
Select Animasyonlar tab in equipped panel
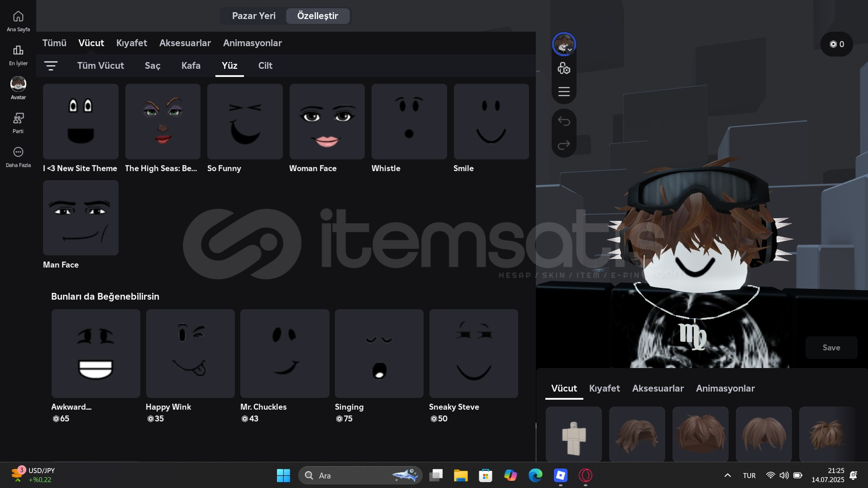tap(725, 388)
